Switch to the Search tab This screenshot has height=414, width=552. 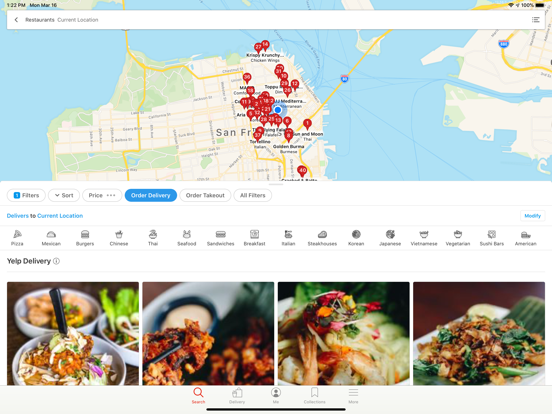point(198,395)
